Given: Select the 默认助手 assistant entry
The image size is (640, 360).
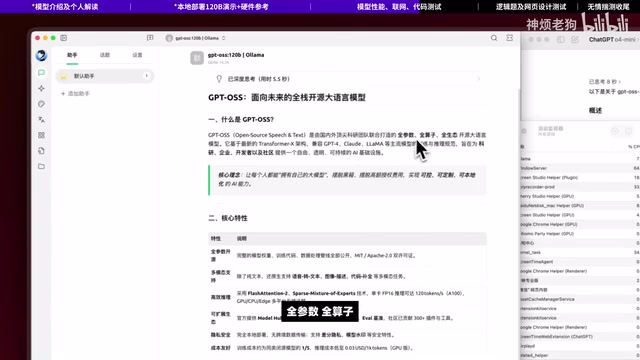Looking at the screenshot, I should 104,76.
